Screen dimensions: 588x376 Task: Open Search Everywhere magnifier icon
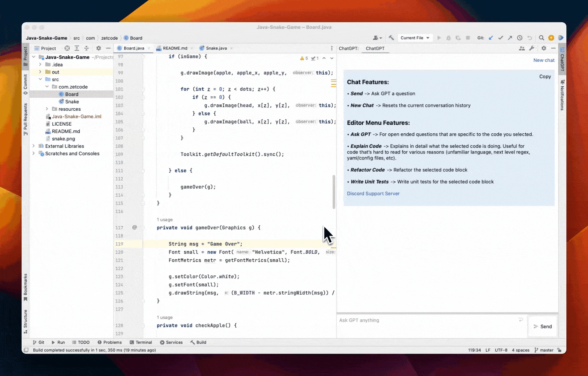pos(541,38)
